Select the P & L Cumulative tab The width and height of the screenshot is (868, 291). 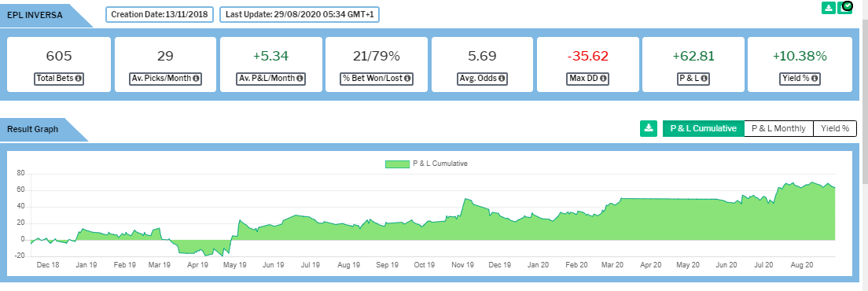(x=704, y=128)
